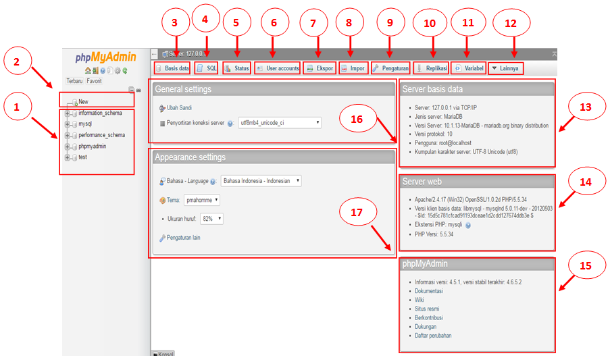Click help icon next to Ekstensi PHP mysqli

click(468, 225)
